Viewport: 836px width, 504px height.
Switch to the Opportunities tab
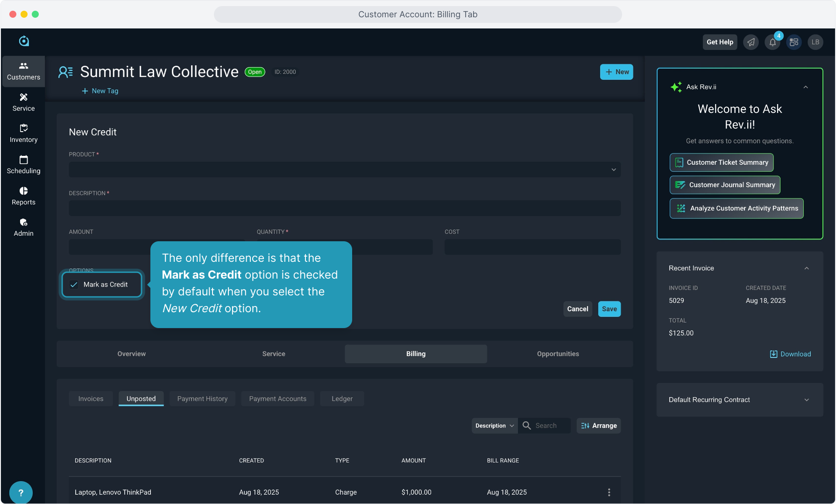tap(558, 354)
